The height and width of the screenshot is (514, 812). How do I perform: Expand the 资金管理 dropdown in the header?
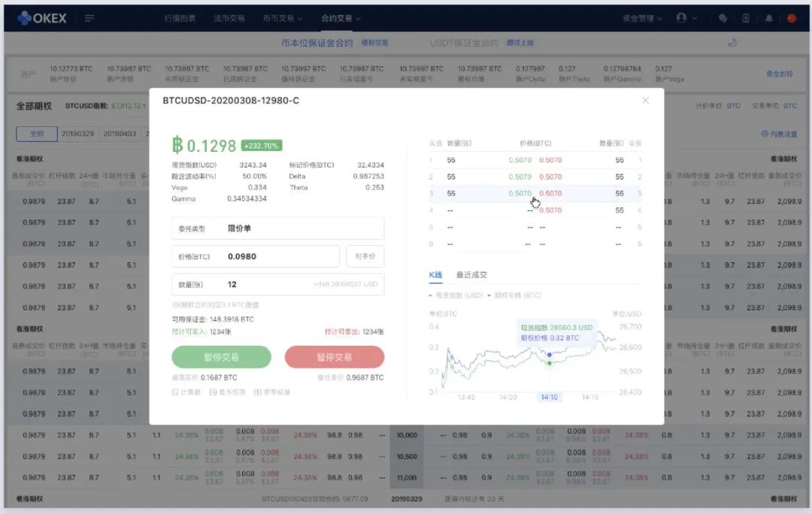(x=642, y=18)
